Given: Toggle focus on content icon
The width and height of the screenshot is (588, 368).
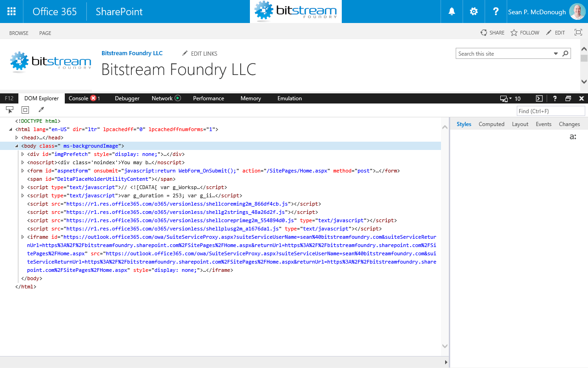Looking at the screenshot, I should (578, 32).
